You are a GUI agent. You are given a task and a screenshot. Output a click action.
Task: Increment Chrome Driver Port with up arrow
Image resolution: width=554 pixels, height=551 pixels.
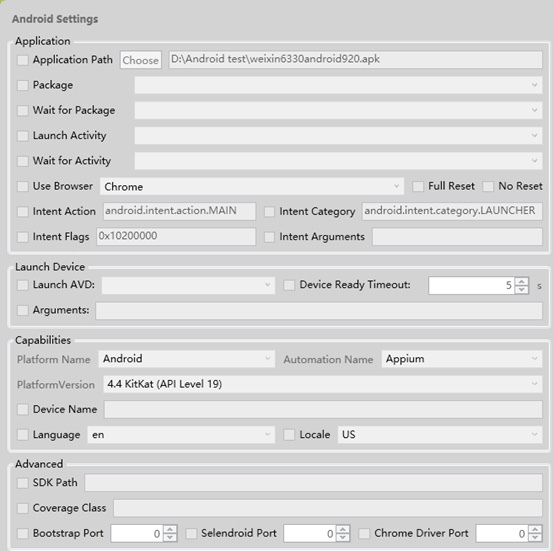coord(535,529)
